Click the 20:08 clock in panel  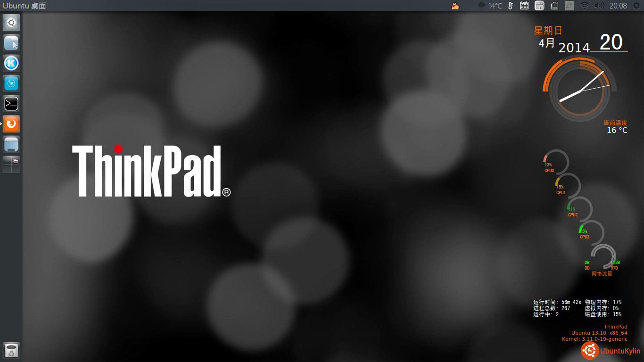[618, 6]
